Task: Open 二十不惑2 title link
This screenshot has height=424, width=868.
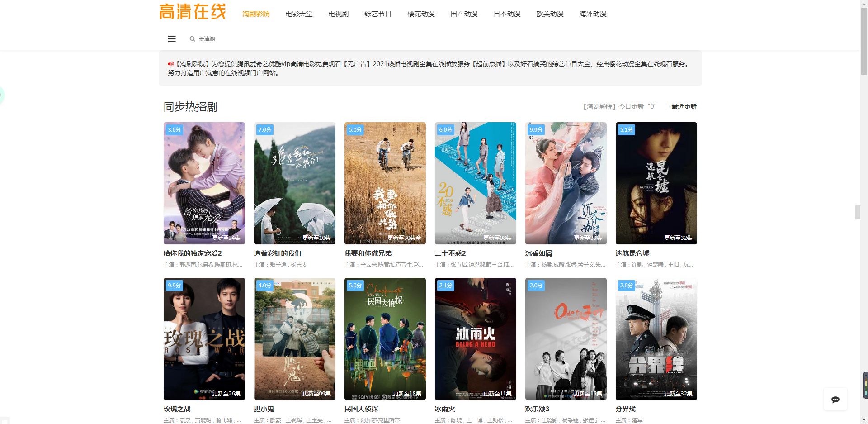Action: [x=450, y=253]
